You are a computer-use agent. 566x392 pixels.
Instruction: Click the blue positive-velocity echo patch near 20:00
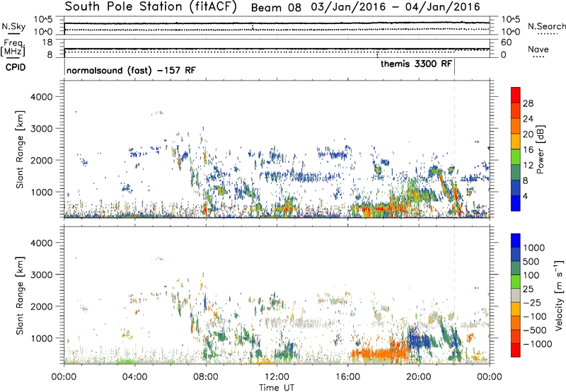(x=419, y=340)
